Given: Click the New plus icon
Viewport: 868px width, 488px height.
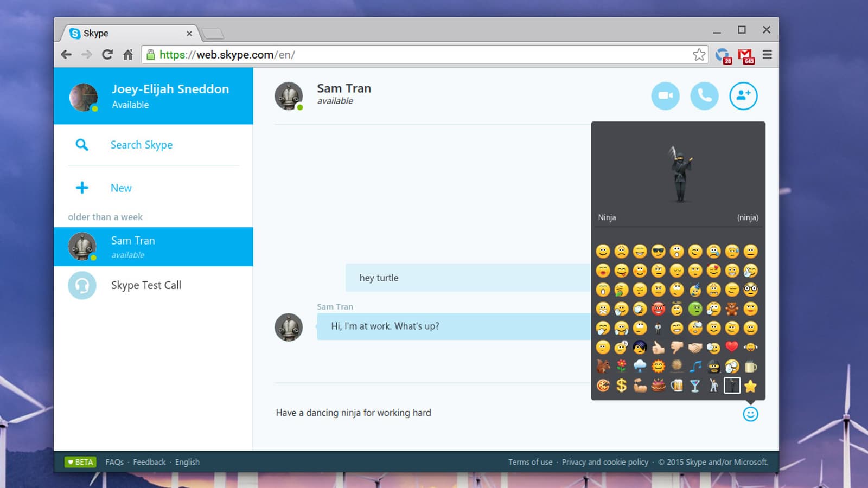Looking at the screenshot, I should click(x=82, y=188).
